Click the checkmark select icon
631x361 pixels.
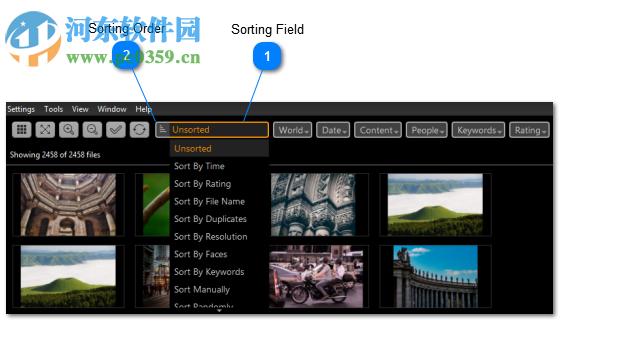[x=116, y=130]
